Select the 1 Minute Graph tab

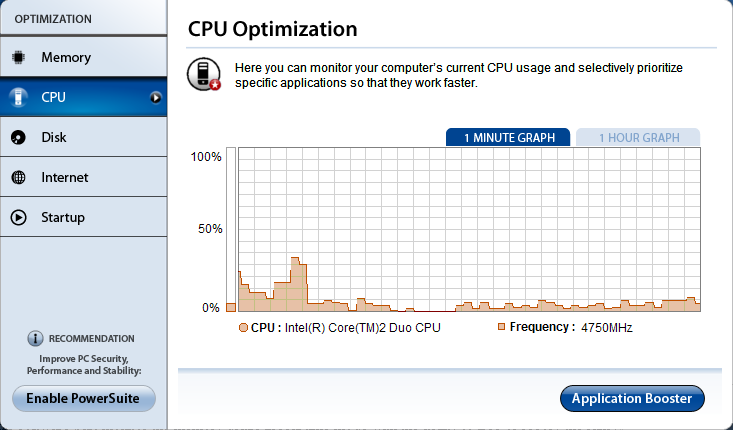point(508,138)
